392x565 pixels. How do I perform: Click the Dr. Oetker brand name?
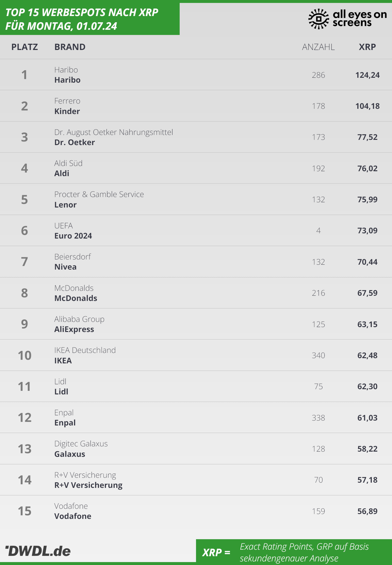74,142
